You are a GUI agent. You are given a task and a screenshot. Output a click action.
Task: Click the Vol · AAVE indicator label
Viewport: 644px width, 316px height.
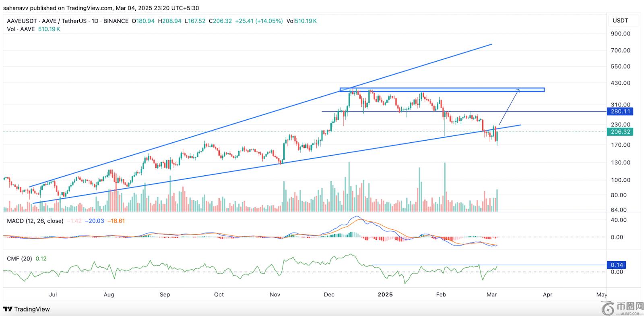coord(21,29)
